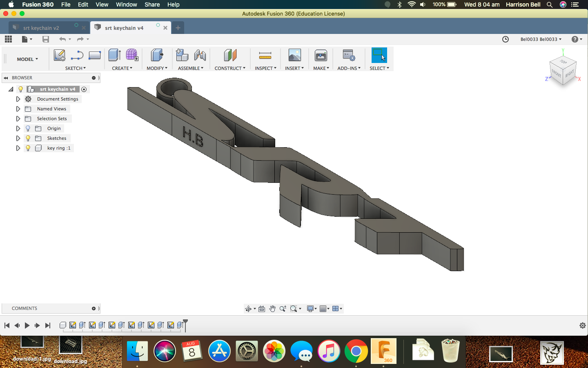Open the Edit menu
588x368 pixels.
83,4
